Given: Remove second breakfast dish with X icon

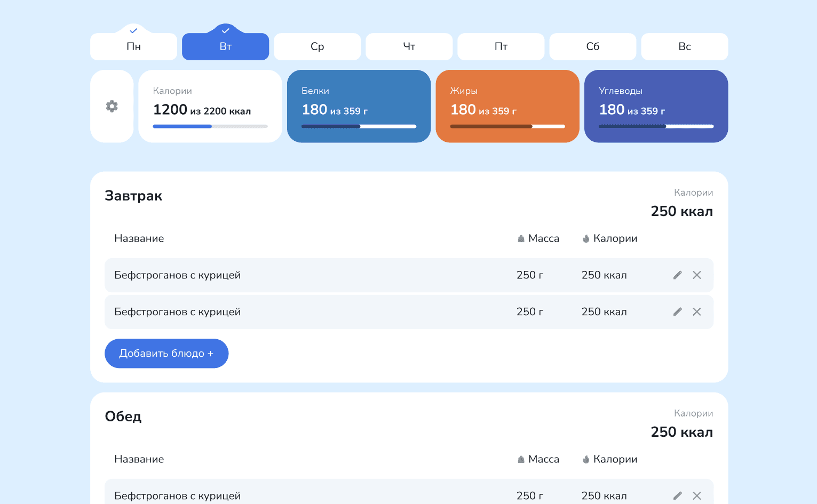Looking at the screenshot, I should 697,311.
